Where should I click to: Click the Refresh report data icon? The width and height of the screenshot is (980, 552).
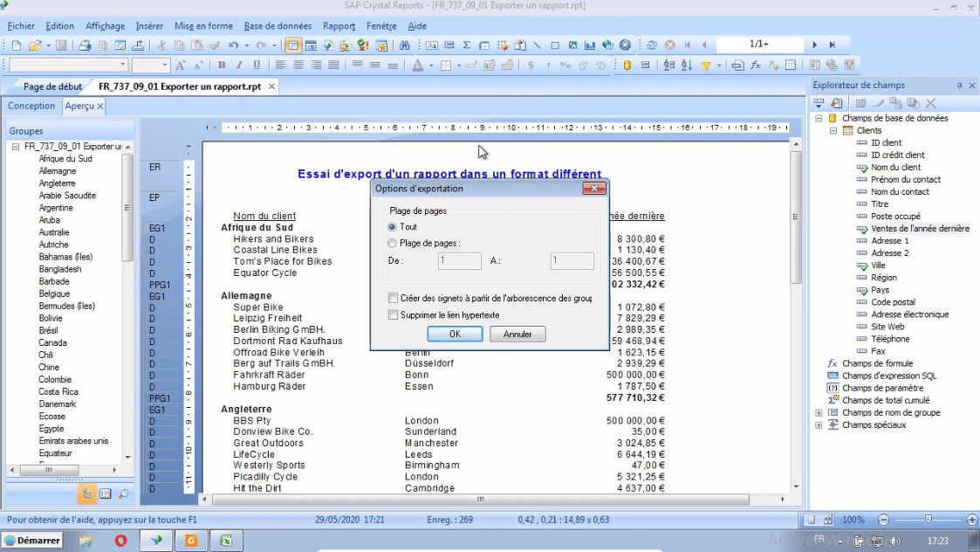652,45
